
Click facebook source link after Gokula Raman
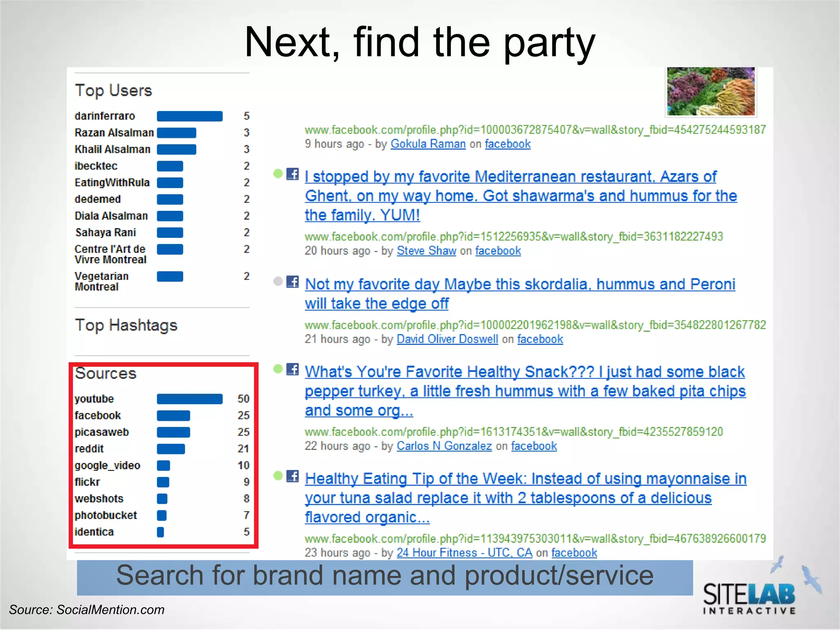click(508, 144)
